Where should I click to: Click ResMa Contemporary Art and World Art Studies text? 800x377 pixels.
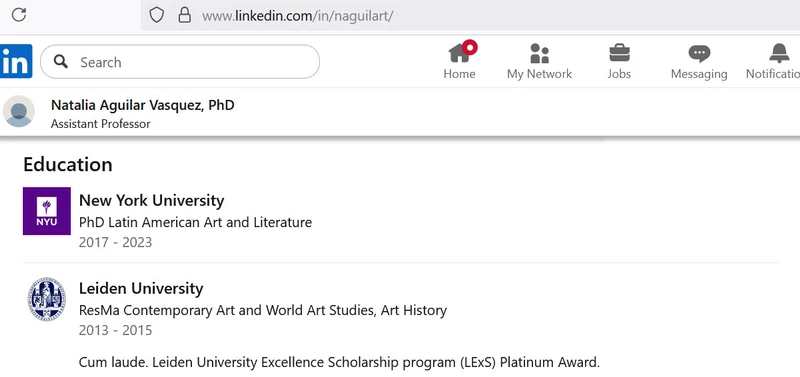pyautogui.click(x=263, y=310)
